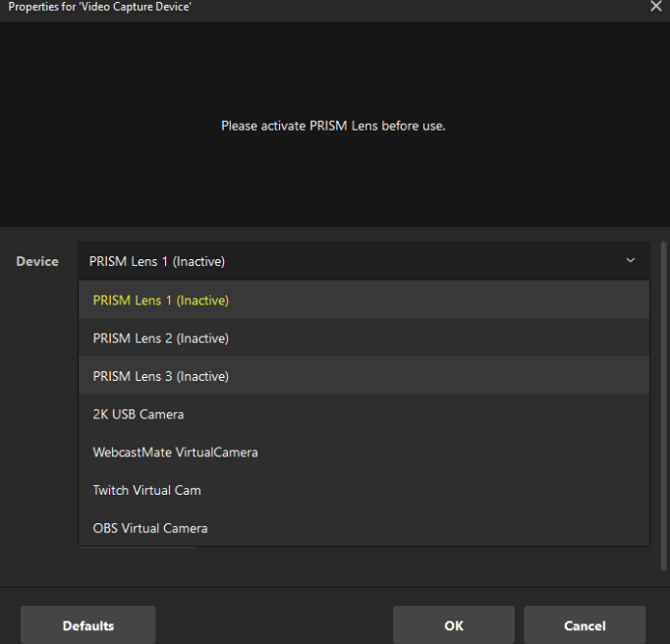The image size is (670, 644).
Task: Choose PRISM Lens 2 (Inactive) device
Action: coord(160,339)
